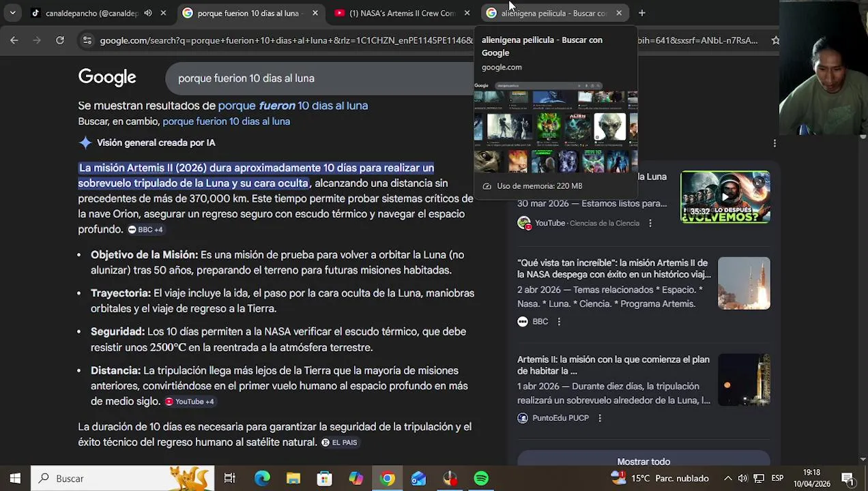Open network settings tray icon
868x491 pixels.
(x=758, y=478)
